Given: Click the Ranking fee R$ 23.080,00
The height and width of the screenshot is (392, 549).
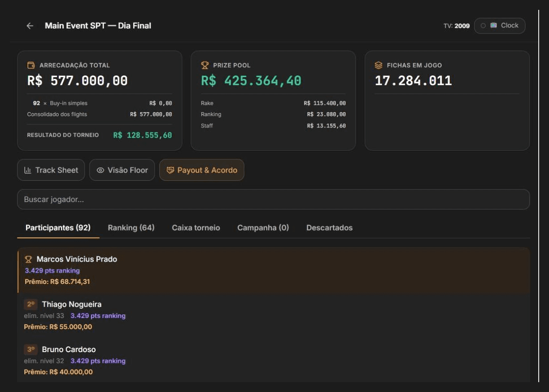Looking at the screenshot, I should tap(326, 114).
